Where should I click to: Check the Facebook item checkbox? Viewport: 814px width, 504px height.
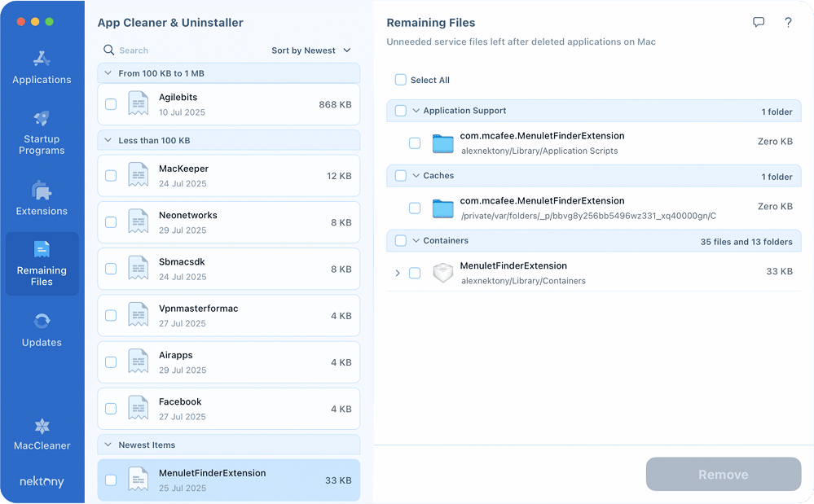point(111,409)
